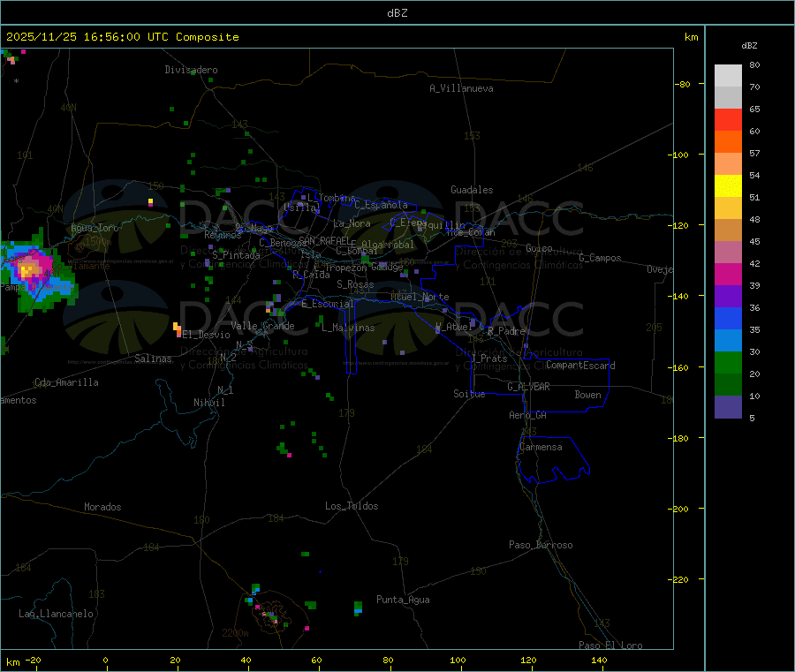Screen dimensions: 795x672
Task: Select the 'S_Pintada' map label
Action: coord(236,255)
